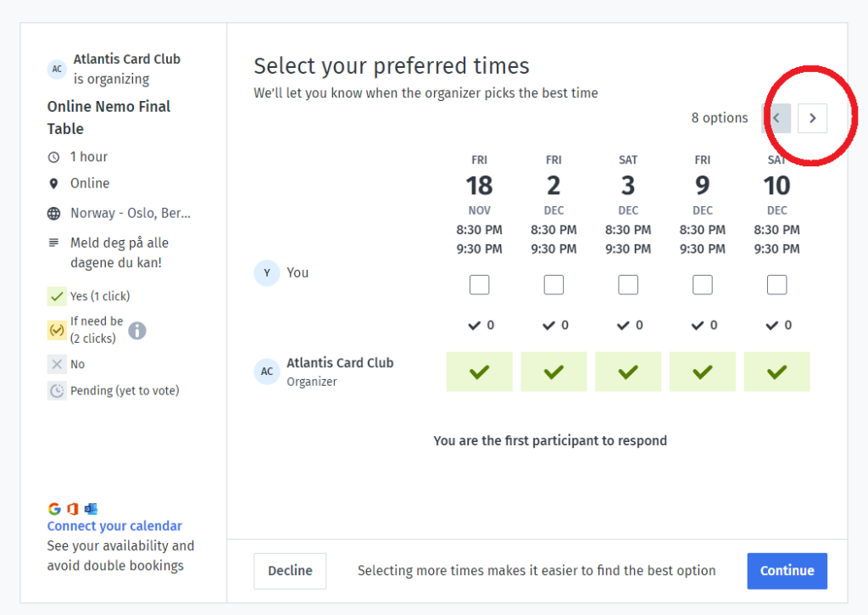The width and height of the screenshot is (868, 615).
Task: Click the Atlantis Card Club AC avatar in sidebar
Action: (57, 69)
